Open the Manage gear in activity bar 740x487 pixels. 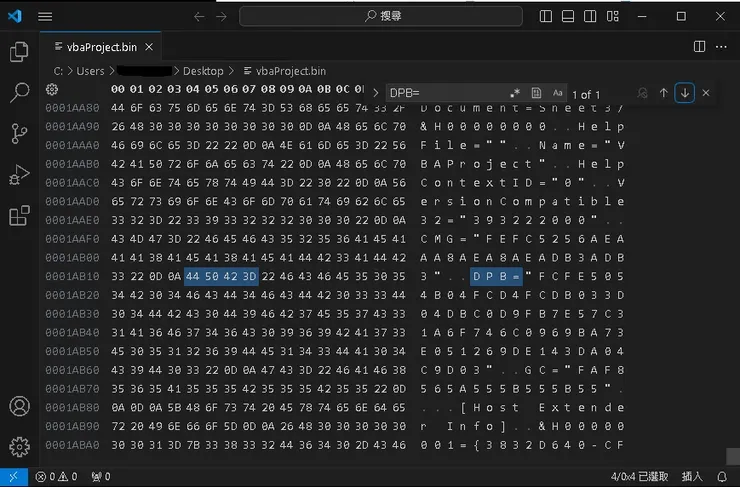(19, 446)
